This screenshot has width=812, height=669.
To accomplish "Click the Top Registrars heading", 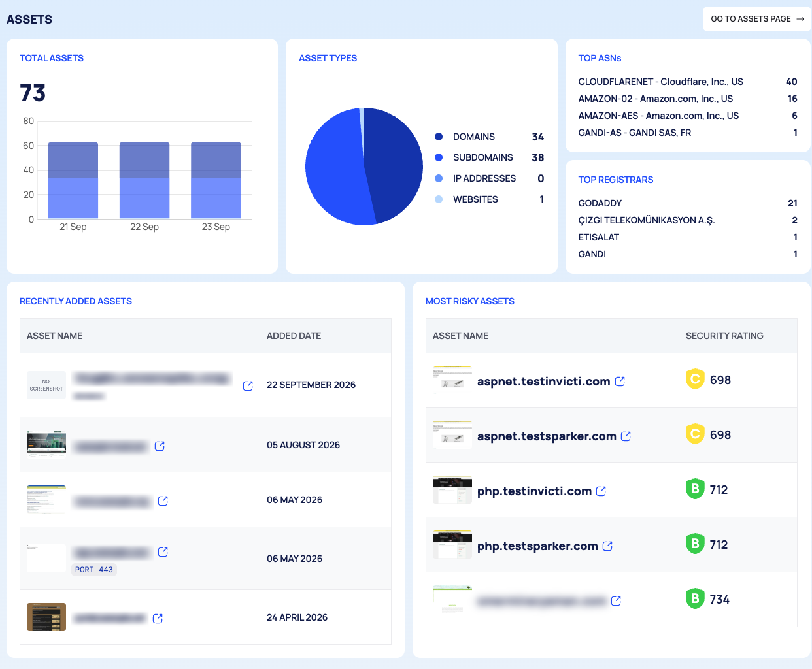I will pyautogui.click(x=616, y=180).
